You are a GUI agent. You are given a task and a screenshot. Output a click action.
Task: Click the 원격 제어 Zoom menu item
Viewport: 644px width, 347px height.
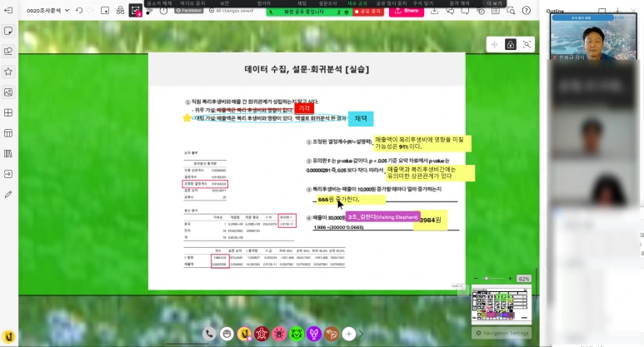point(459,3)
